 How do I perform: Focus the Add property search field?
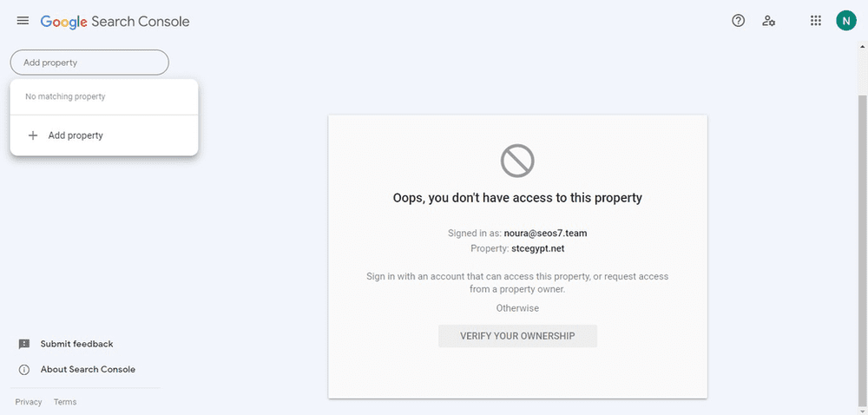(x=89, y=63)
